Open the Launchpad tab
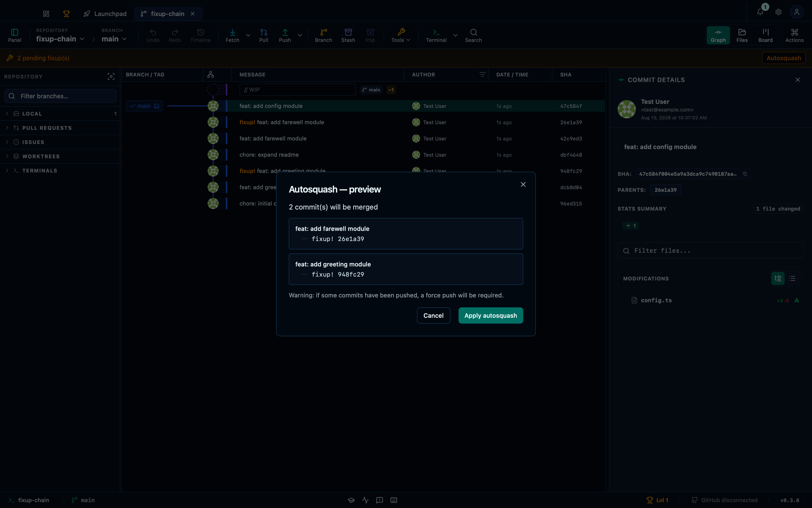The image size is (812, 508). click(x=105, y=14)
